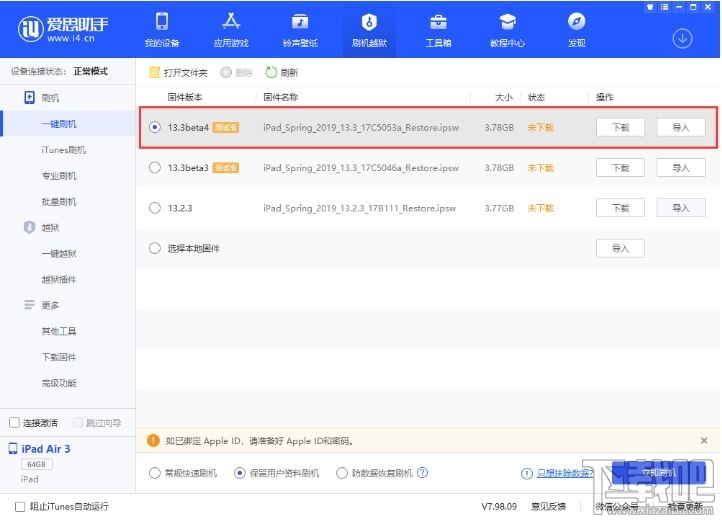This screenshot has width=722, height=520.
Task: Download the 13.3beta4 firmware
Action: point(620,127)
